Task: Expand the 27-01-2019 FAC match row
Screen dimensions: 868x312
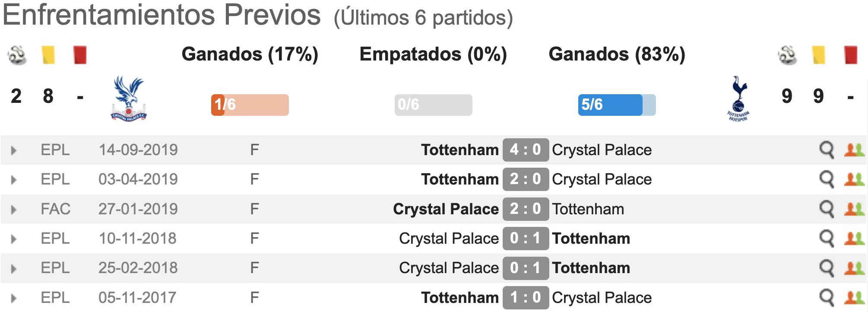Action: click(x=14, y=210)
